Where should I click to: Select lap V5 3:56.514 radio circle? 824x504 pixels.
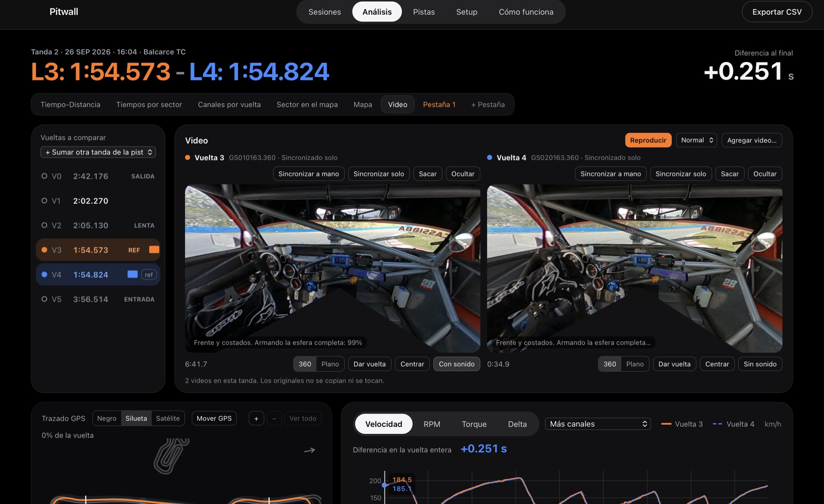tap(44, 299)
